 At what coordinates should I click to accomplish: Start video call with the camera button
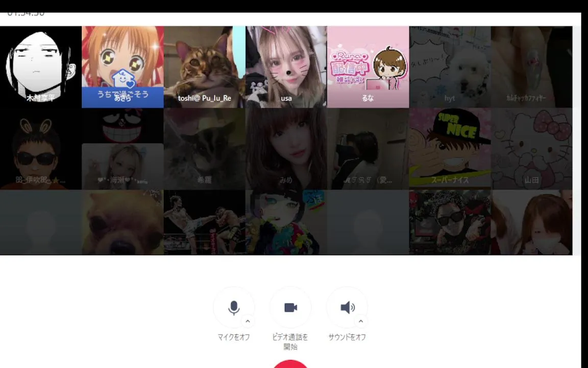(x=290, y=308)
